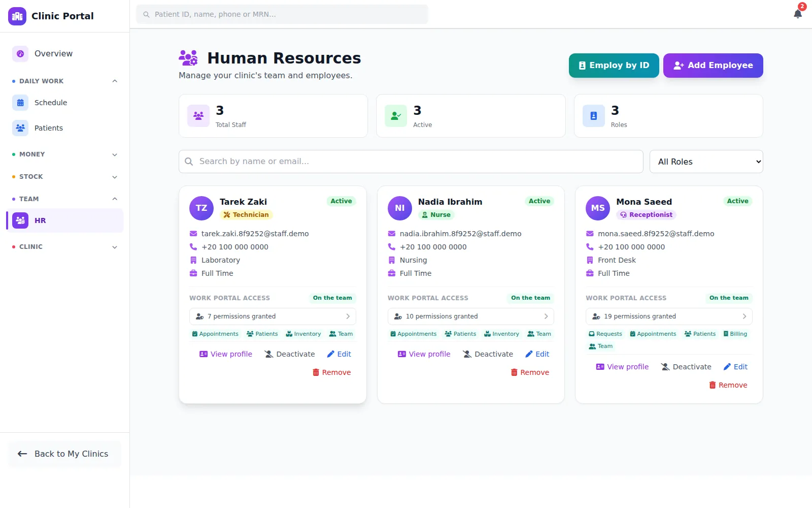This screenshot has width=812, height=508.
Task: Click the Overview gauge icon
Action: [20, 54]
